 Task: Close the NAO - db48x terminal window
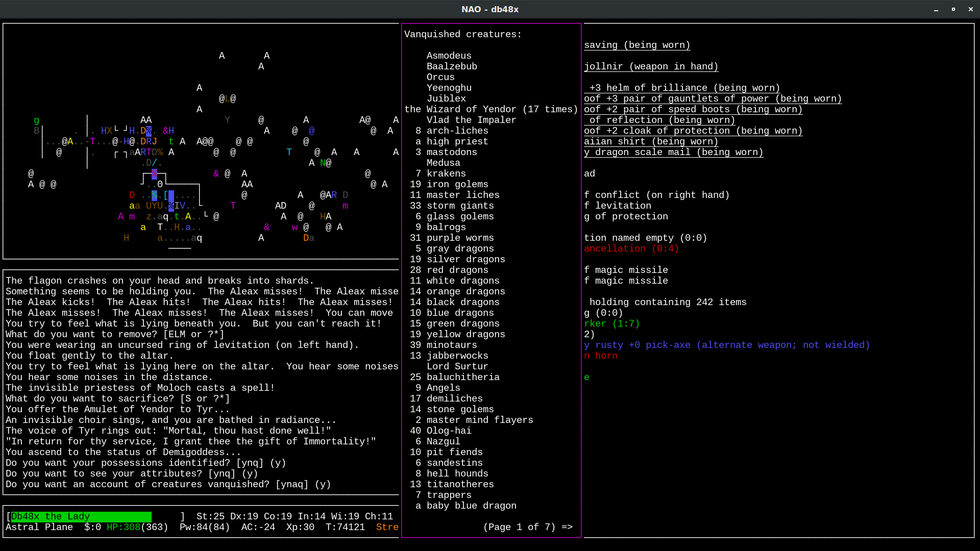coord(971,9)
